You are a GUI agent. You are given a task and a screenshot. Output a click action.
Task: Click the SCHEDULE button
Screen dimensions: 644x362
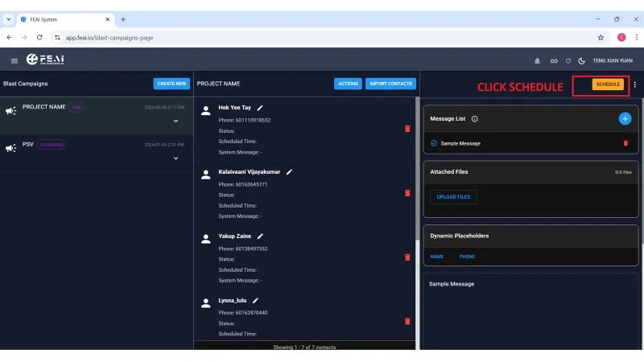point(608,84)
